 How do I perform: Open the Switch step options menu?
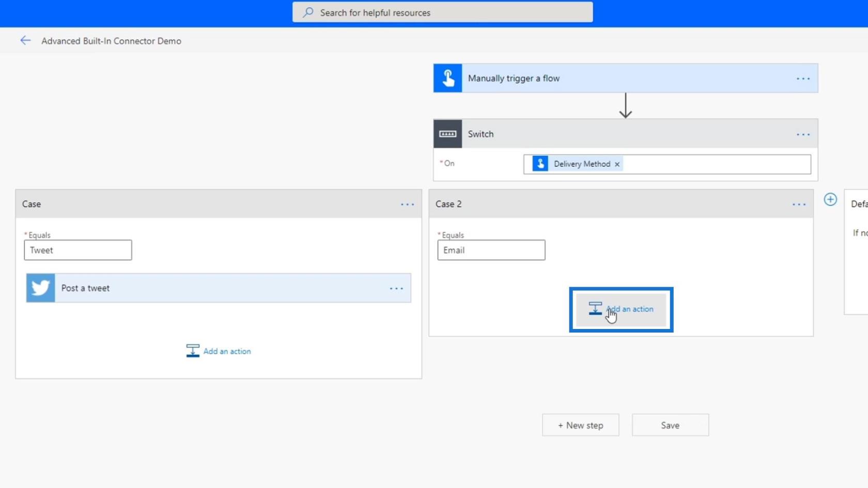pos(803,134)
